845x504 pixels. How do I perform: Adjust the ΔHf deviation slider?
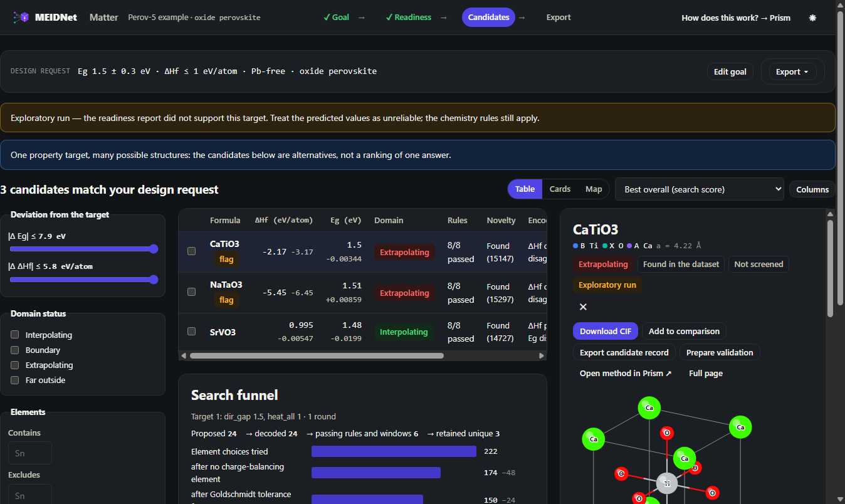tap(83, 280)
